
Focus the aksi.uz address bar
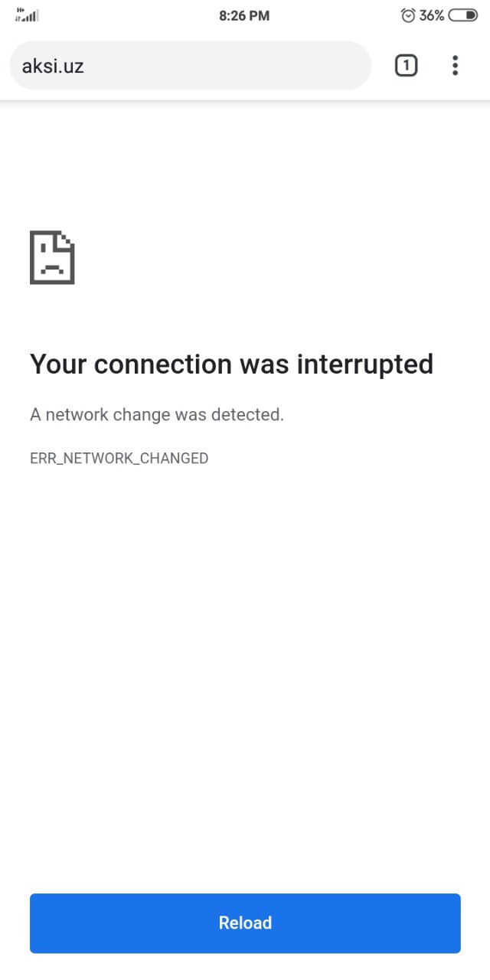click(190, 66)
